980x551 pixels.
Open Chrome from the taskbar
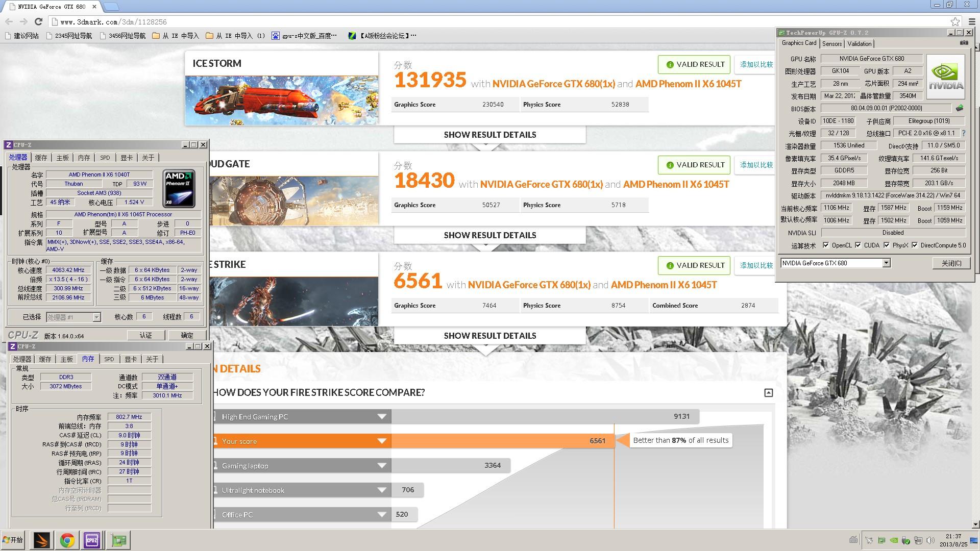(67, 540)
